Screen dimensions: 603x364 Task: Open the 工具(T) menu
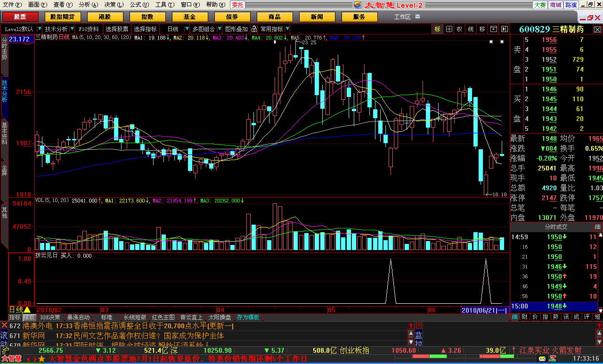coord(164,5)
